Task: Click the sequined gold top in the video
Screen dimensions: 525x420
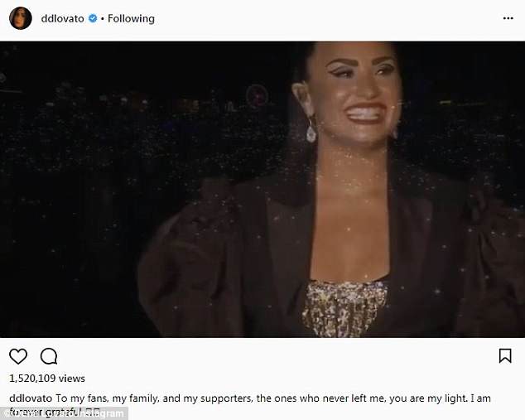Action: click(x=344, y=307)
